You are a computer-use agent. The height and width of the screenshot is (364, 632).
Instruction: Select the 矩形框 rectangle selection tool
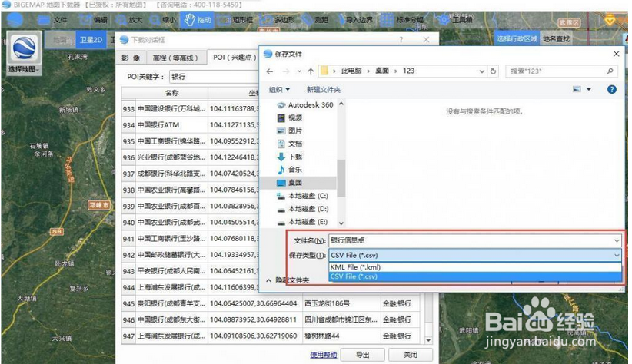coord(235,19)
